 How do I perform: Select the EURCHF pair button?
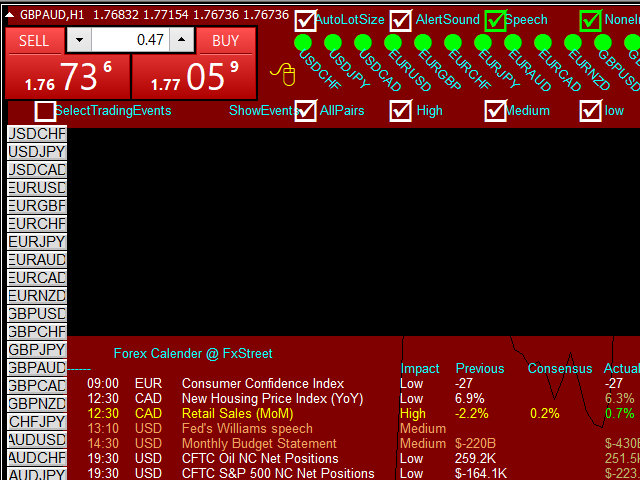[37, 224]
